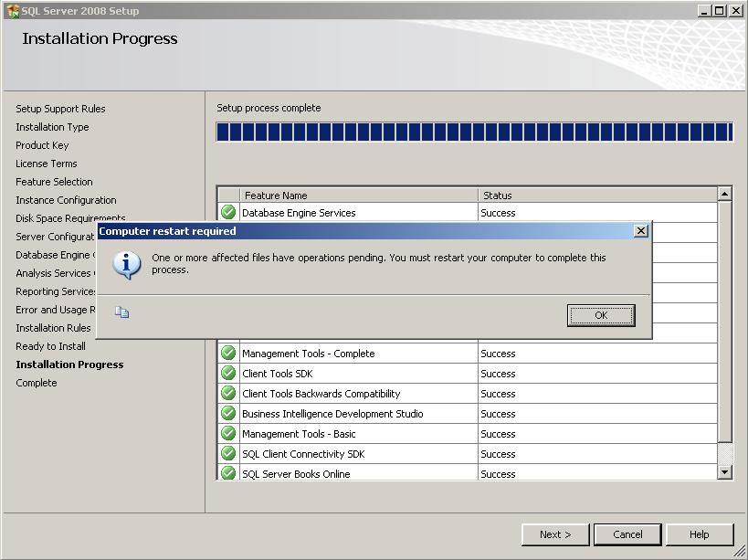Click Success status for Client Tools SDK
This screenshot has width=748, height=560.
[498, 374]
